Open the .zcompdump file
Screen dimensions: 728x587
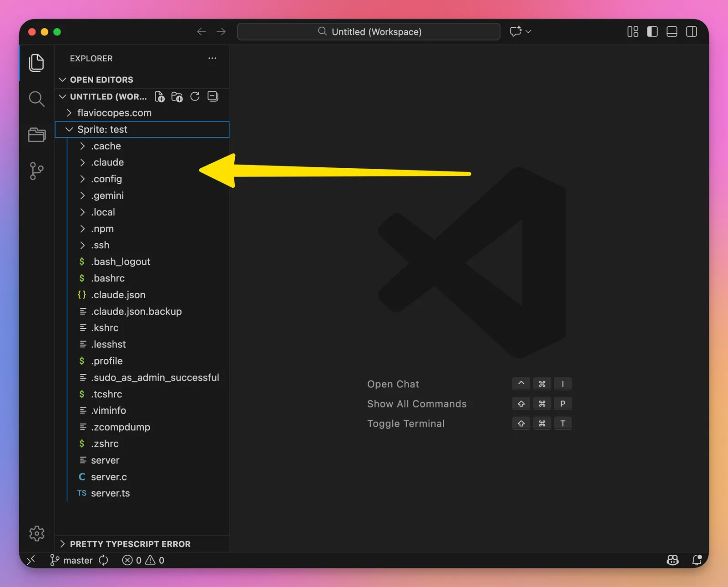pyautogui.click(x=142, y=427)
